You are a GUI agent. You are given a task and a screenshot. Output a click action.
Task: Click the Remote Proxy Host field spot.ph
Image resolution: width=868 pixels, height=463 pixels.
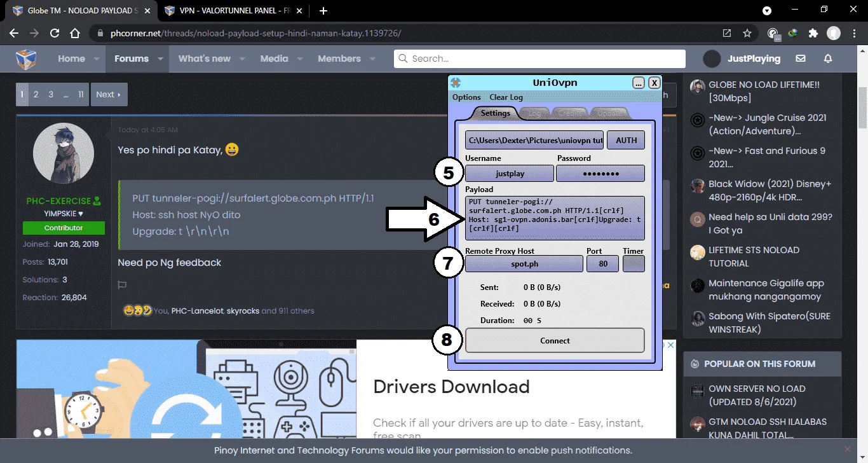524,263
